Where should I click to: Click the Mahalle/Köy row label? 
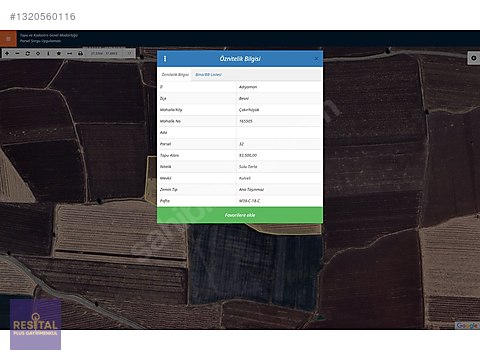click(171, 110)
